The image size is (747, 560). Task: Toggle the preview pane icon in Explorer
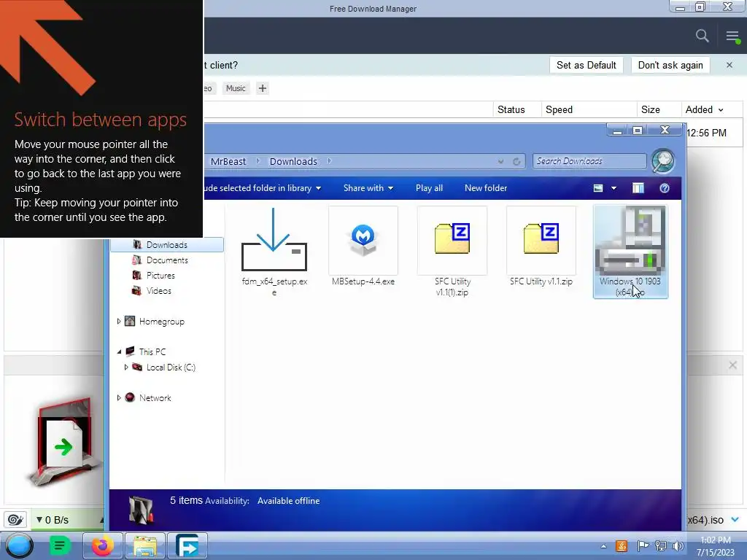pos(638,188)
